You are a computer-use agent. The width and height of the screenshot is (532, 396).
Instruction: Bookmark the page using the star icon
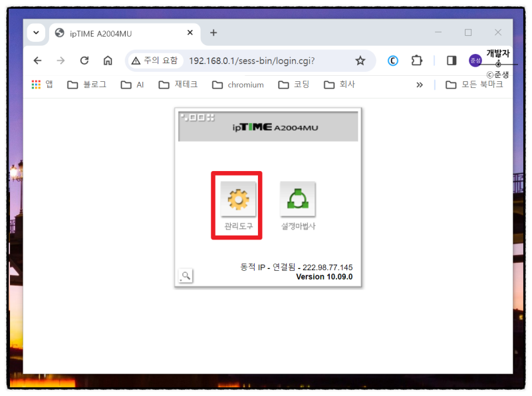click(x=360, y=60)
